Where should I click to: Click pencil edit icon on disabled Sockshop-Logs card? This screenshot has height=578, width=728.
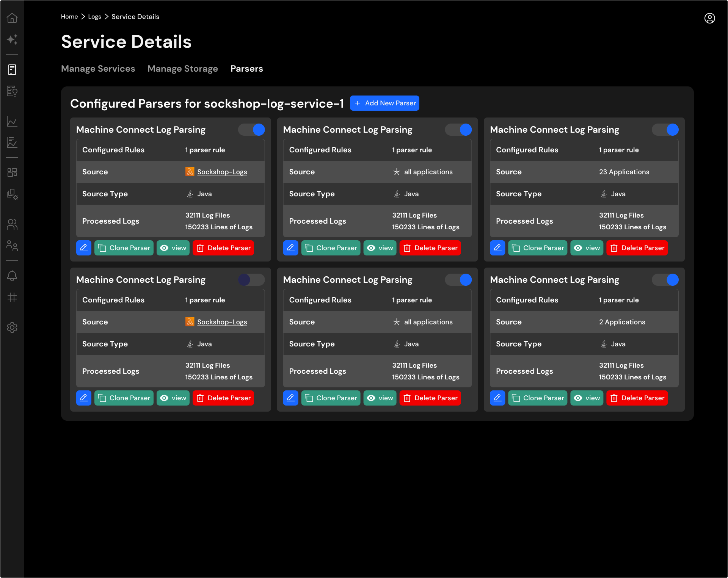click(84, 398)
